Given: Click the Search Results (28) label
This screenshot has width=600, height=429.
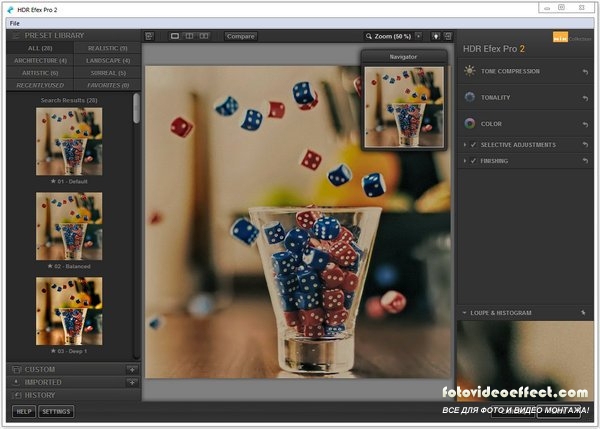Looking at the screenshot, I should [69, 100].
